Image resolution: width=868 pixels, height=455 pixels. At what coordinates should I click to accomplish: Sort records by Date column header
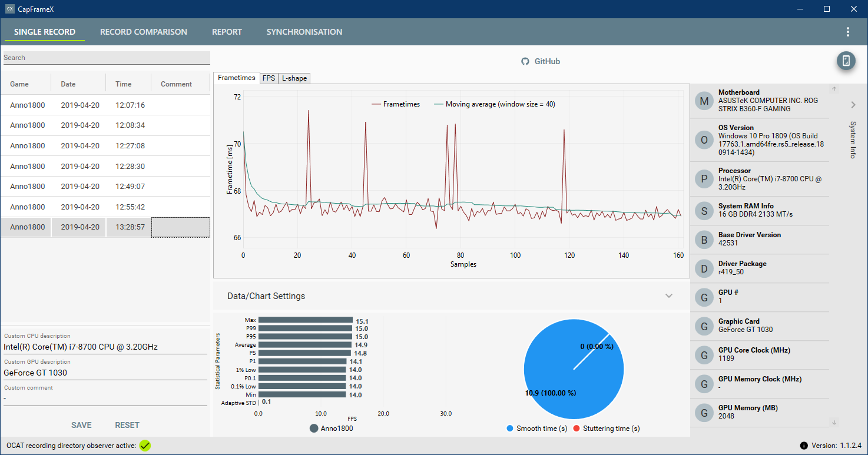[68, 84]
